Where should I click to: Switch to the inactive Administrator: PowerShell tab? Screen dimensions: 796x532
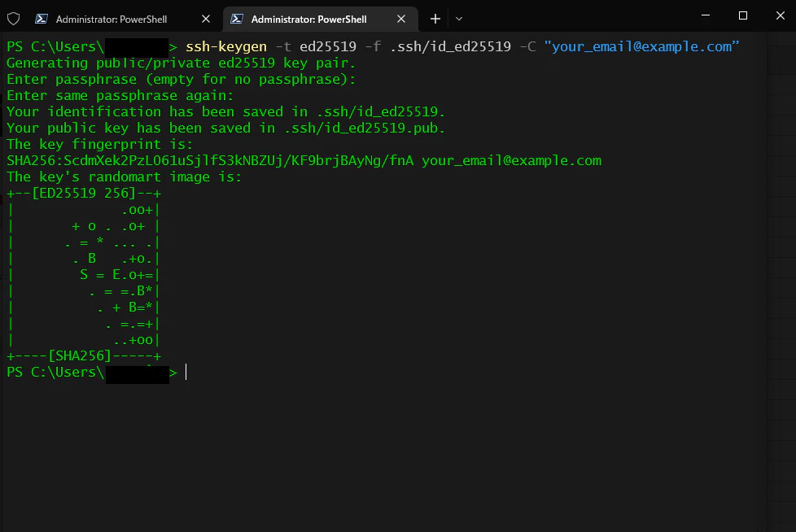tap(112, 20)
